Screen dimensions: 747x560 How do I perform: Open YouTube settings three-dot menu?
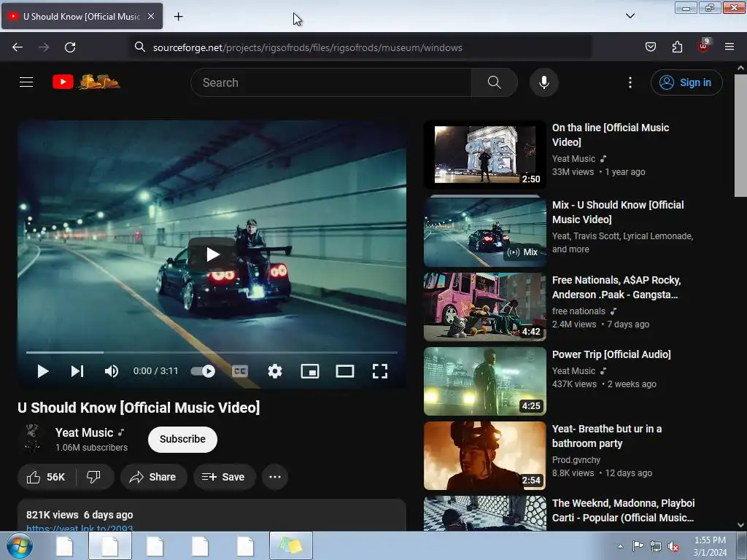pos(630,82)
